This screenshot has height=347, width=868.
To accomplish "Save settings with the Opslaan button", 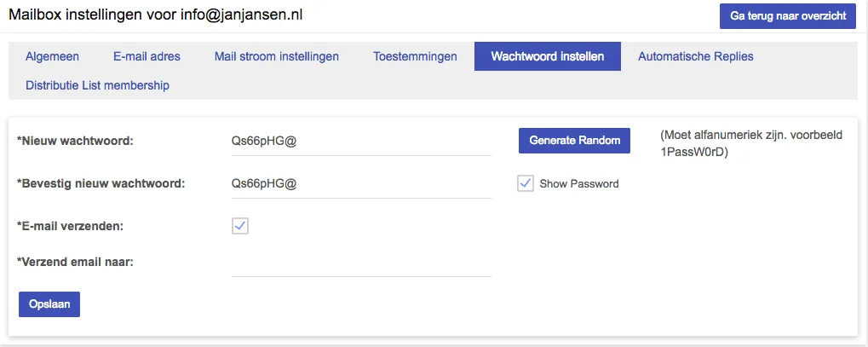I will pyautogui.click(x=49, y=304).
